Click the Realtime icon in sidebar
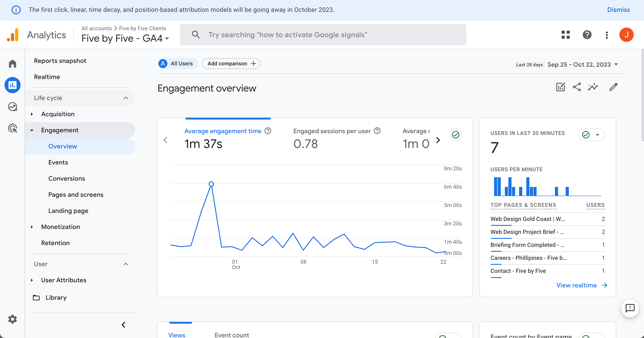 46,77
